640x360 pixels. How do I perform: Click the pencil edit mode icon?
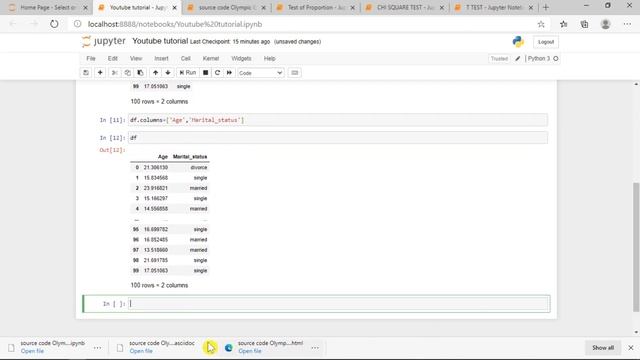click(x=518, y=59)
